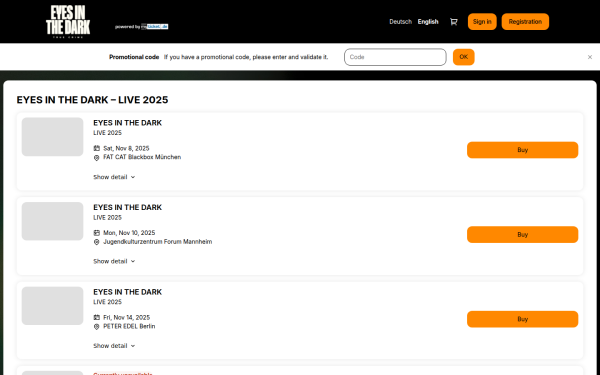
Task: Expand Show detail for the München event
Action: 114,177
